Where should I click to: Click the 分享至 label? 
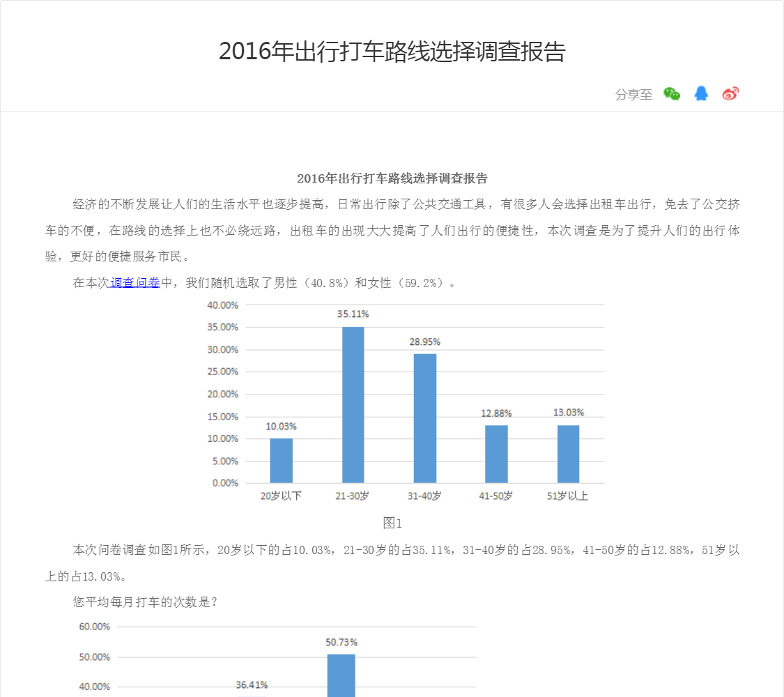coord(633,95)
